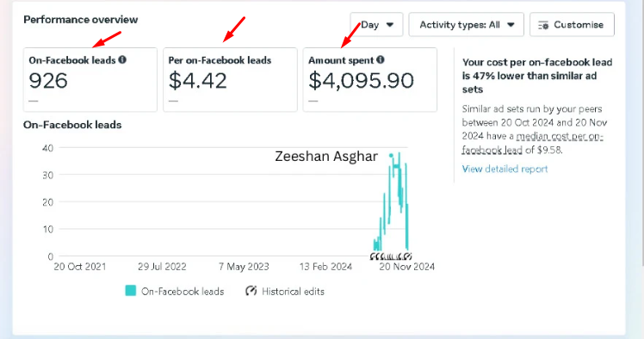
Task: Click teal On-Facebook leads legend swatch
Action: pyautogui.click(x=131, y=291)
